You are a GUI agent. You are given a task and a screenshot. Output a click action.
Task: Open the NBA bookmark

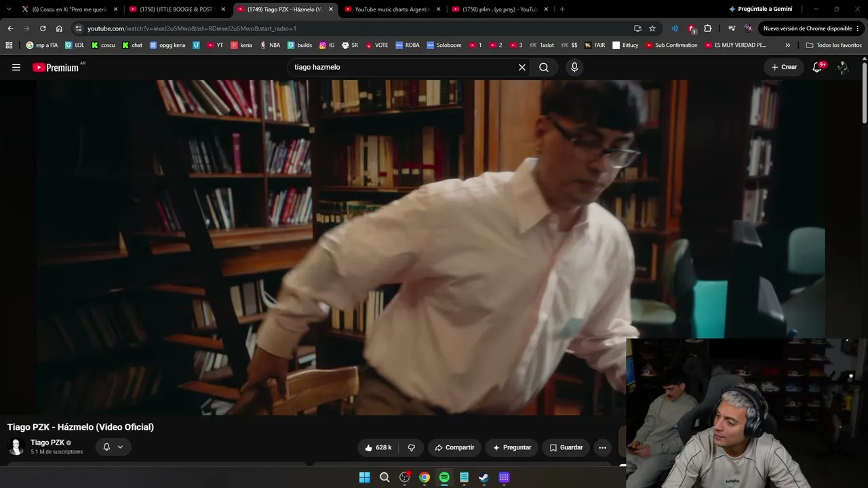click(x=270, y=45)
